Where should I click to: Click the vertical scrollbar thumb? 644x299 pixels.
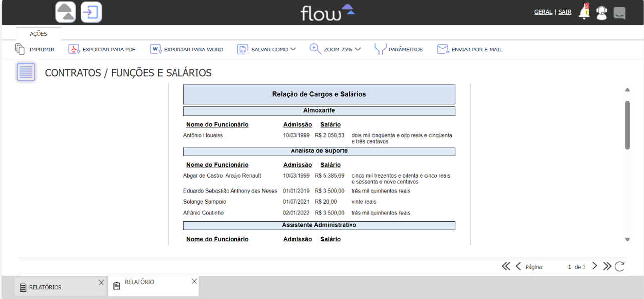pyautogui.click(x=627, y=125)
